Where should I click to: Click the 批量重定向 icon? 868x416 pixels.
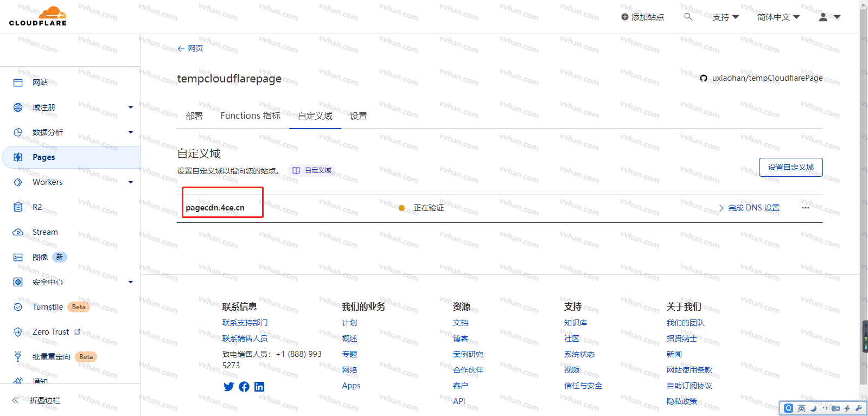[x=18, y=357]
